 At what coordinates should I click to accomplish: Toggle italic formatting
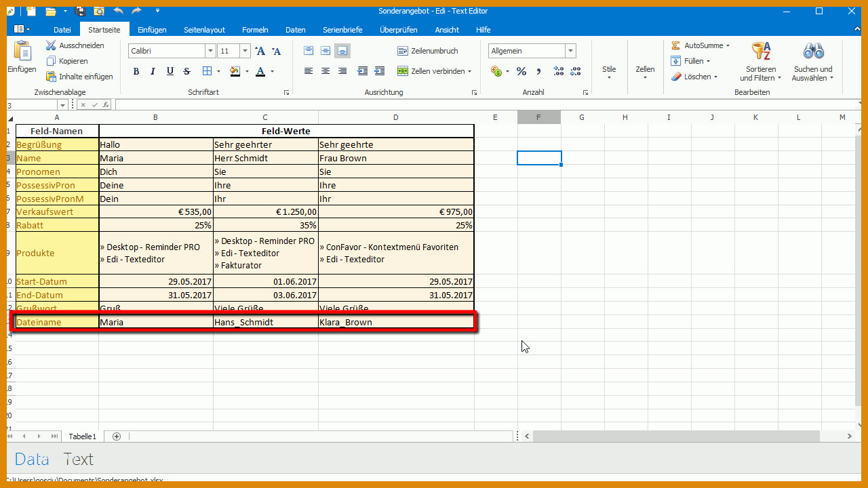pos(153,71)
